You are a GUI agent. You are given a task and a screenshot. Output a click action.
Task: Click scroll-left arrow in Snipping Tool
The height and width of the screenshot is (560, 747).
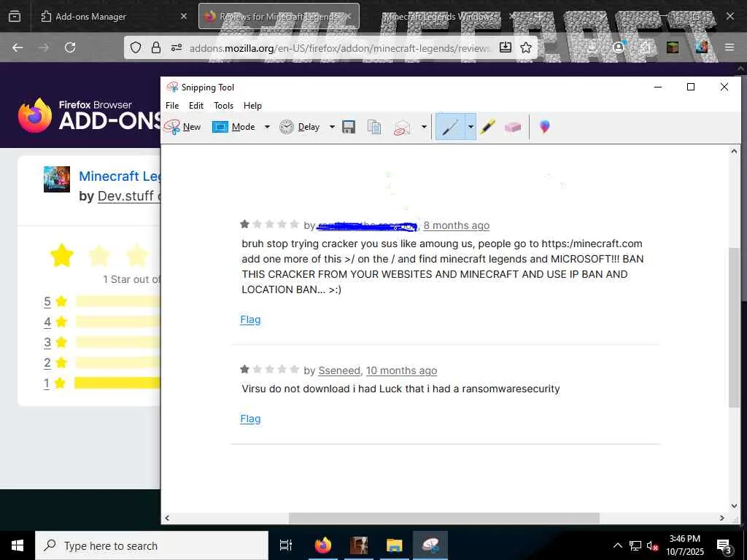(167, 518)
